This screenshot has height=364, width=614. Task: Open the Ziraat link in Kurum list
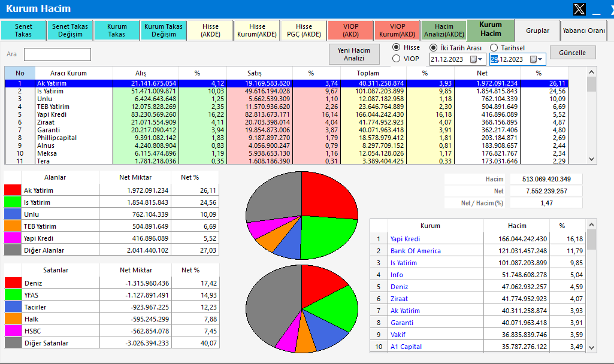pos(399,299)
